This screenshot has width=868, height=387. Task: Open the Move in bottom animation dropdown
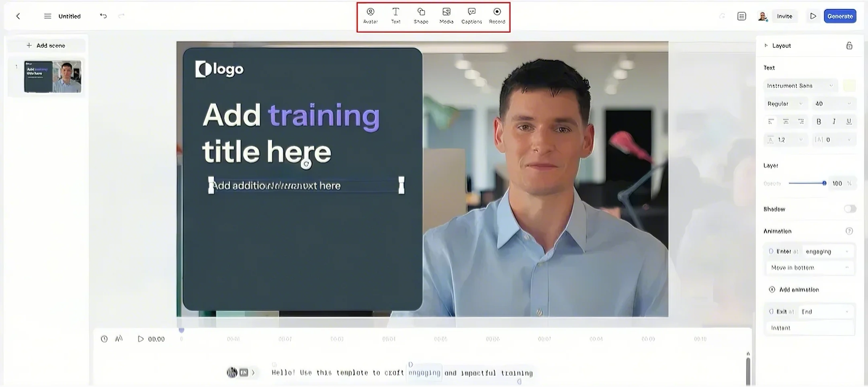pos(809,268)
